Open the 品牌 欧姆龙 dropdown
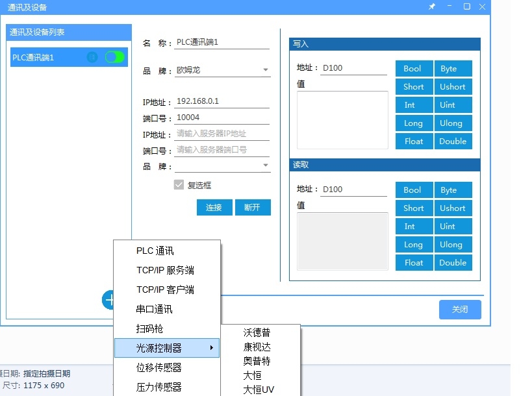The width and height of the screenshot is (532, 396). (x=223, y=70)
